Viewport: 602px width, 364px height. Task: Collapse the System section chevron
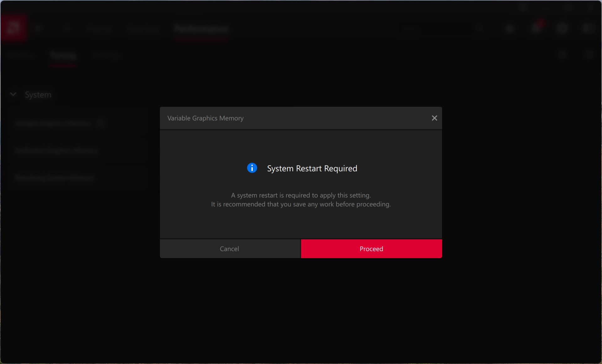click(x=13, y=94)
